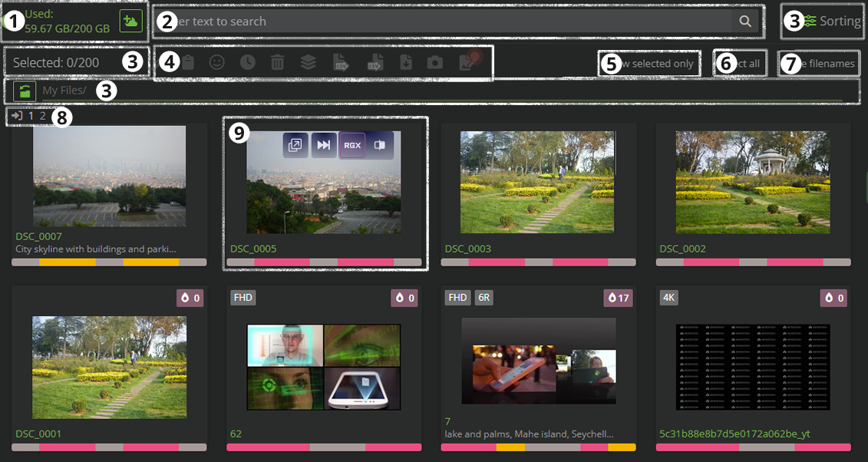
Task: Click inside the text search field
Action: (445, 21)
